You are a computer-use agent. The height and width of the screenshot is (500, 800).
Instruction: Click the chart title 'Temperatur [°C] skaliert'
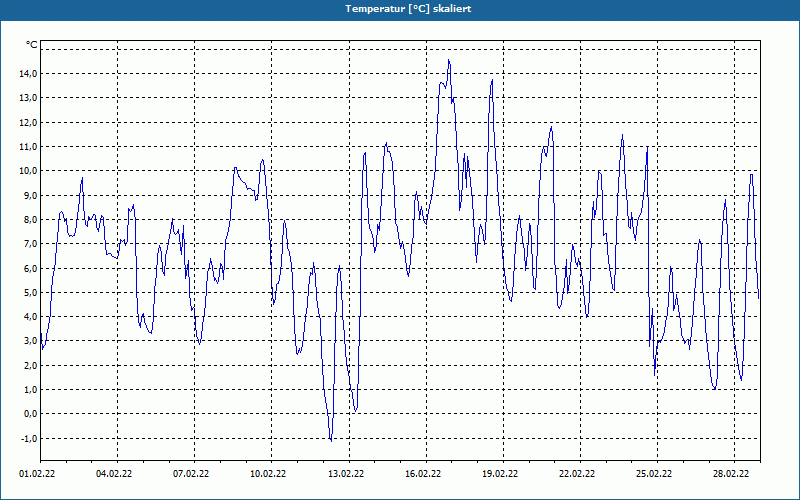coord(408,9)
